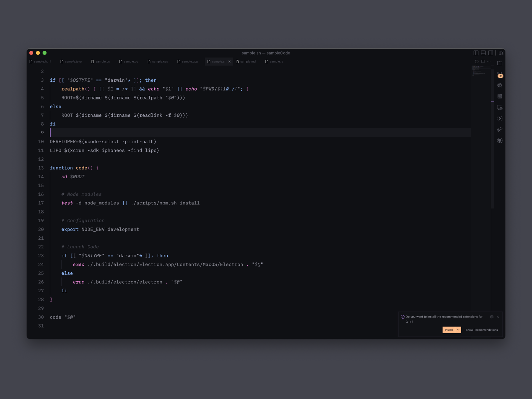Open Source Control icon with 10K badge
The image size is (532, 399).
[499, 74]
